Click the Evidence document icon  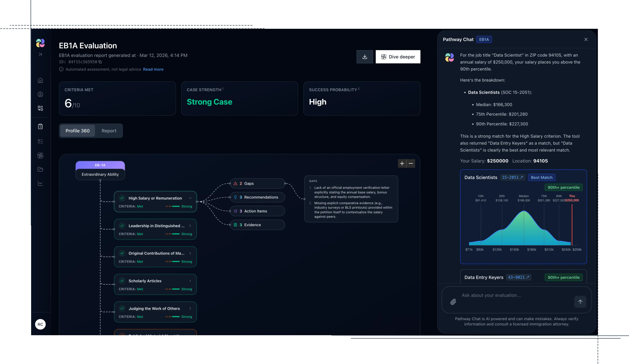coord(235,225)
